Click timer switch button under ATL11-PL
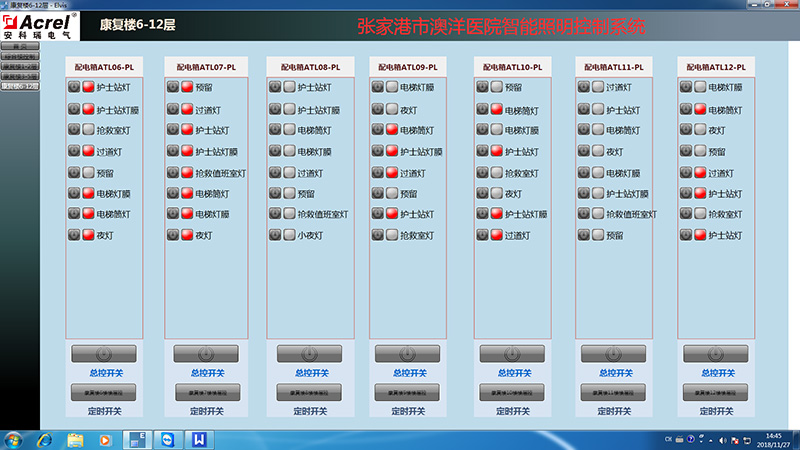 click(608, 391)
